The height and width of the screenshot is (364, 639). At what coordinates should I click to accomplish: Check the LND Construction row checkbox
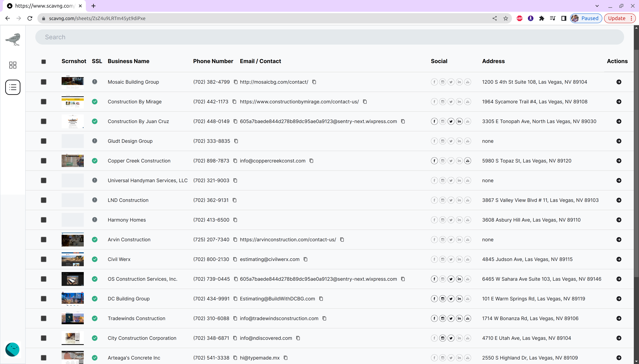pos(44,200)
